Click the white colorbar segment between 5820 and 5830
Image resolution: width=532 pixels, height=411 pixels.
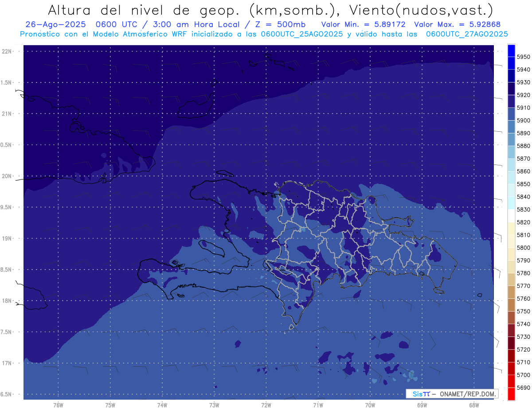511,216
